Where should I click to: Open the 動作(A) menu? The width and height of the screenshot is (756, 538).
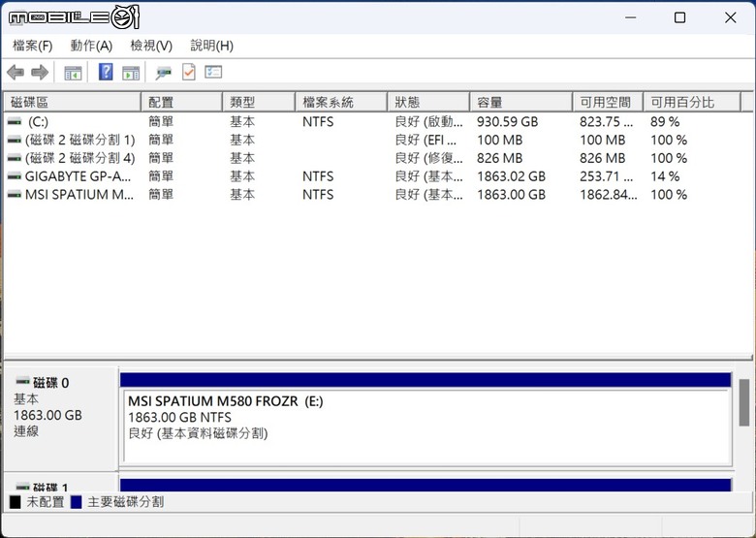click(x=91, y=46)
